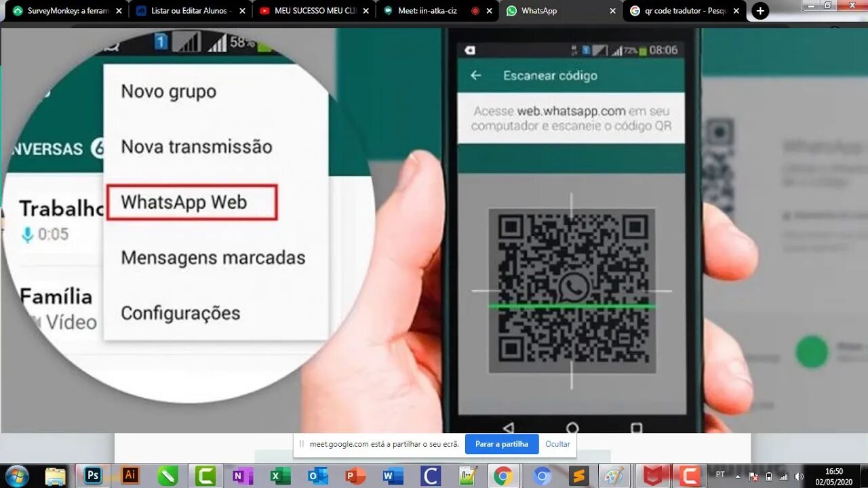Click the QR code on the phone screen

(x=572, y=290)
